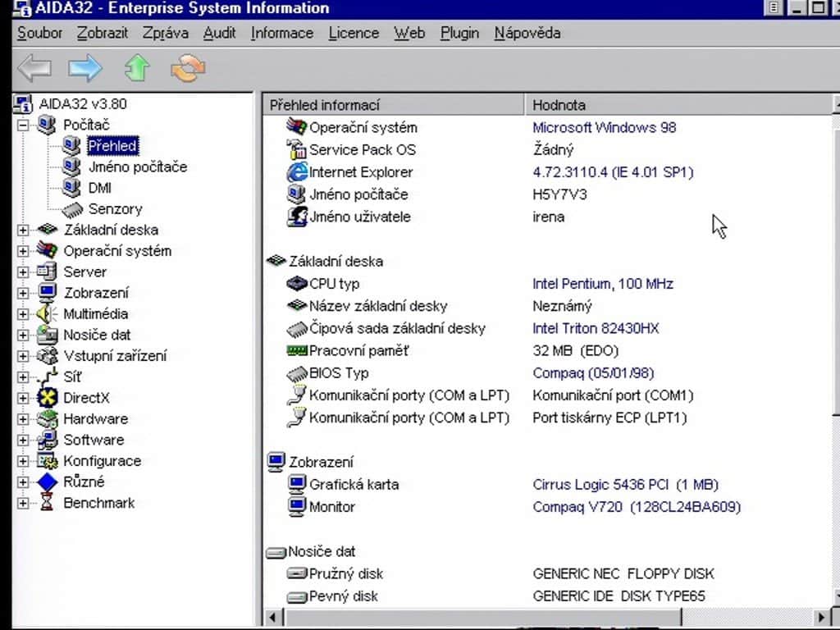This screenshot has width=840, height=630.
Task: Expand the Hardware tree node
Action: click(x=23, y=419)
